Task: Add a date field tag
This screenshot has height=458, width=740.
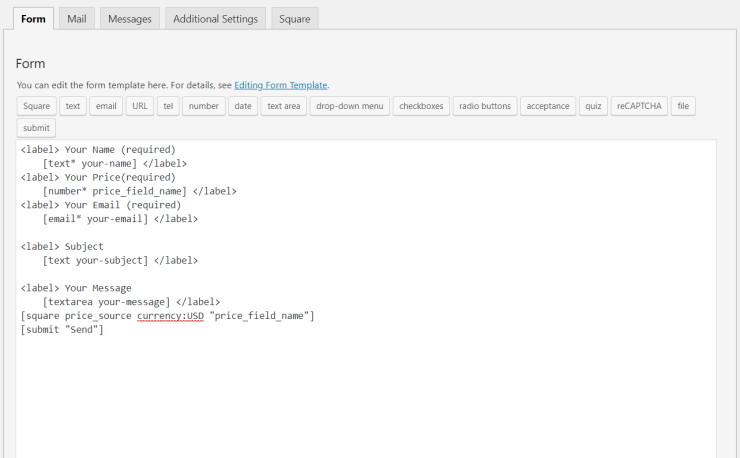Action: (x=243, y=106)
